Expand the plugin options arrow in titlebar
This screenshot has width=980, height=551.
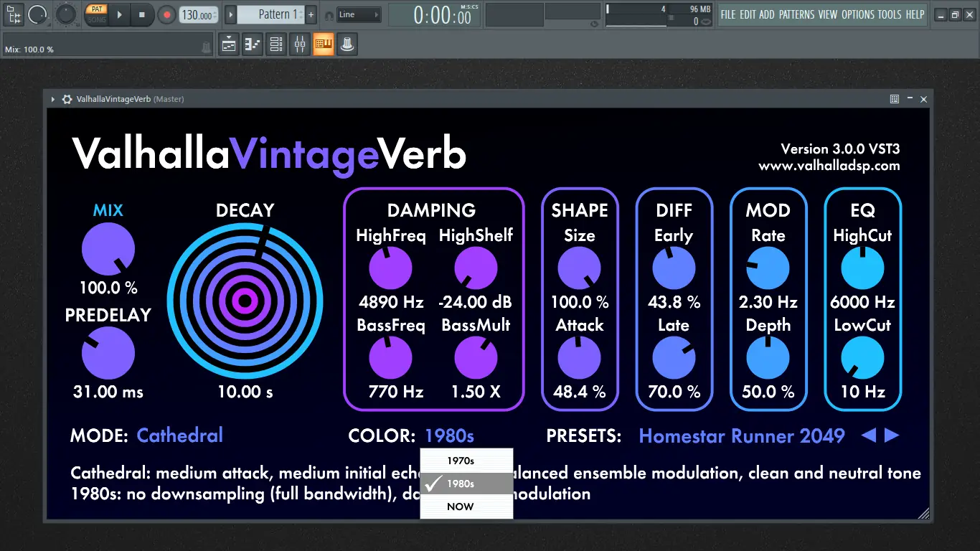tap(53, 99)
